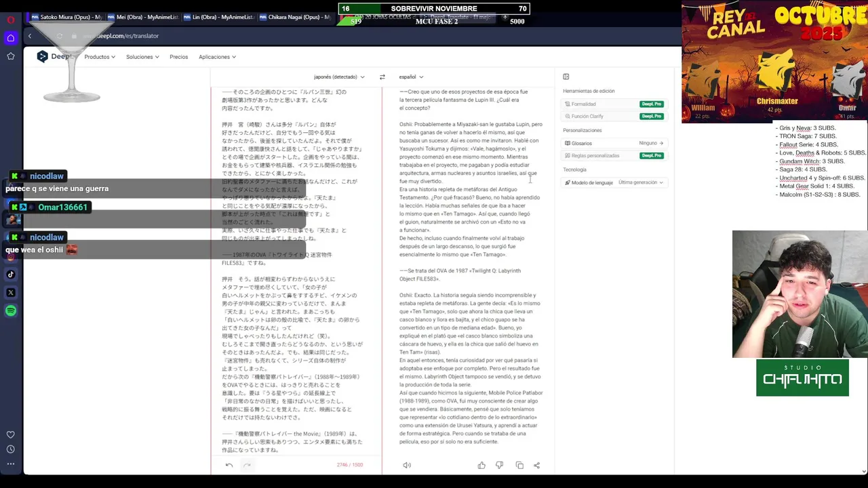Switch to Mei (Obra) MyAnimeList tab
The image size is (868, 488).
tap(142, 17)
